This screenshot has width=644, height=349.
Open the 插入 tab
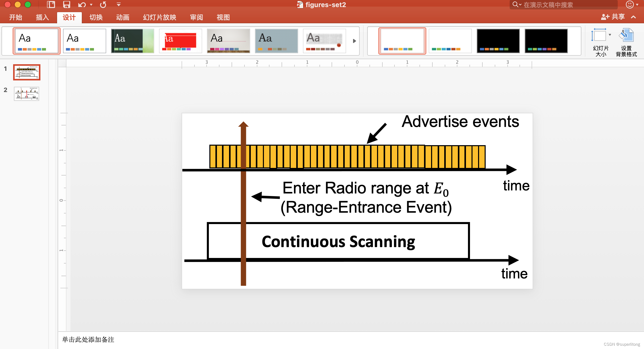pos(42,17)
